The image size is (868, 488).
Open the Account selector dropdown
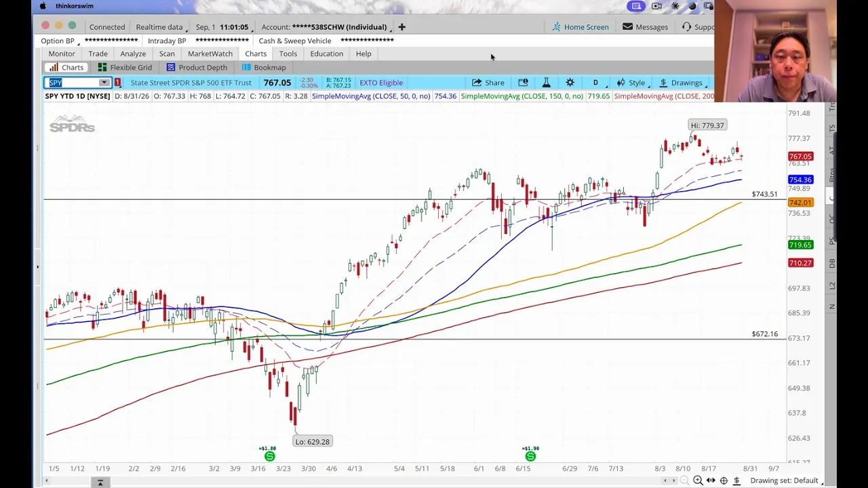coord(325,27)
